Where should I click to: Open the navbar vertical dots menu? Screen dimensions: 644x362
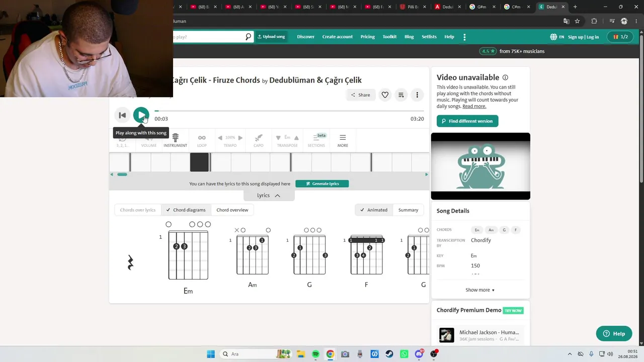(x=464, y=37)
